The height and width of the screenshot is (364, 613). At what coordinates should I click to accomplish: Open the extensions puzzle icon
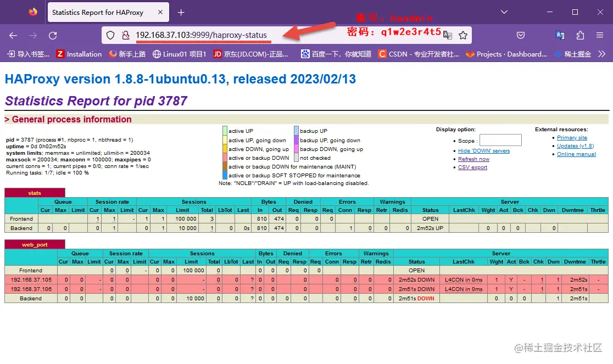click(x=580, y=35)
